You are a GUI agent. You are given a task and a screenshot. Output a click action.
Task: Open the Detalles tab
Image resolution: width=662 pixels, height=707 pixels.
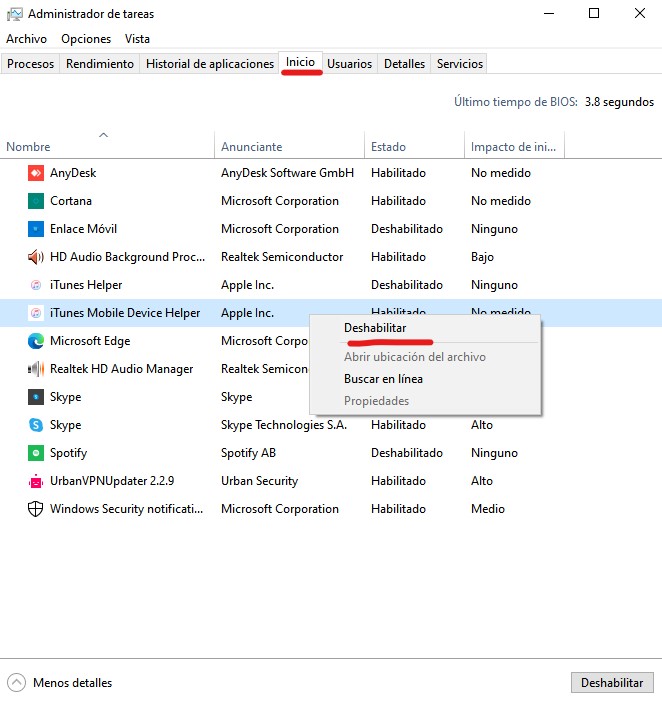point(404,64)
